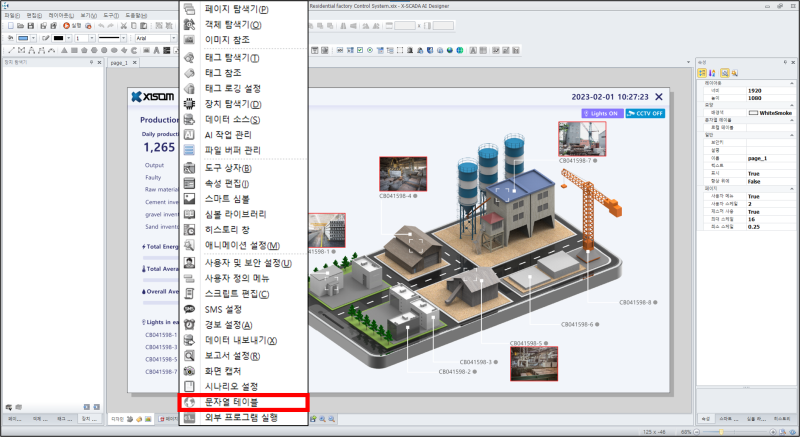Open the fill color dropdown arrow

33,38
